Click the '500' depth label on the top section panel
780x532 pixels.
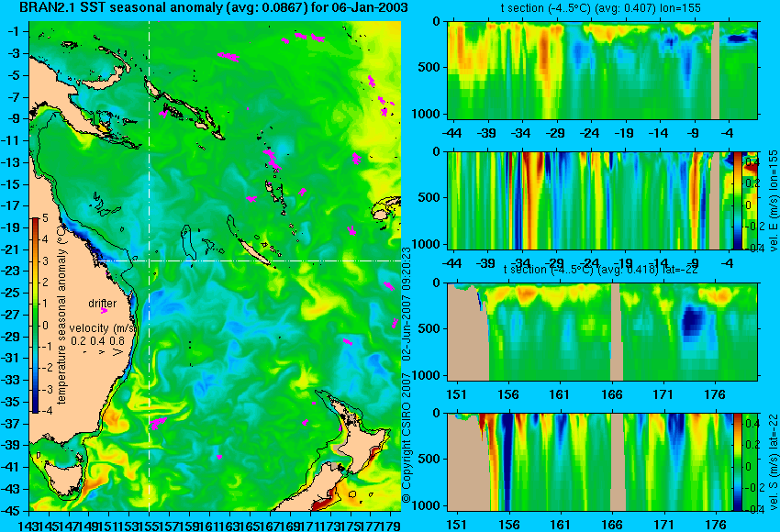tap(429, 67)
